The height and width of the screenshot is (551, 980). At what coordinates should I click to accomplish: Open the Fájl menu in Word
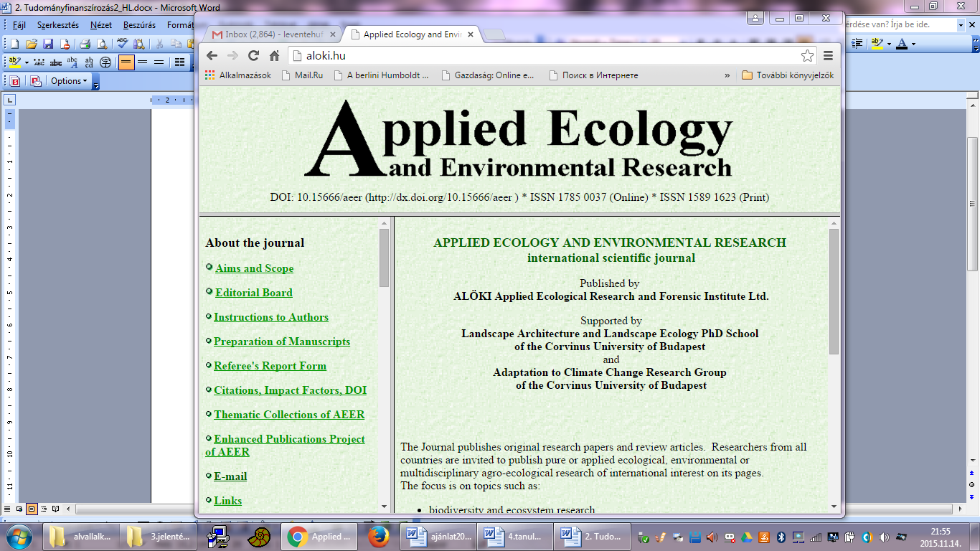[19, 25]
